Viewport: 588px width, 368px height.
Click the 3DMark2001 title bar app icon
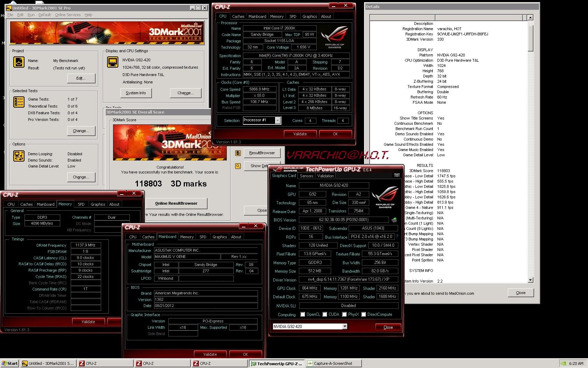click(9, 8)
